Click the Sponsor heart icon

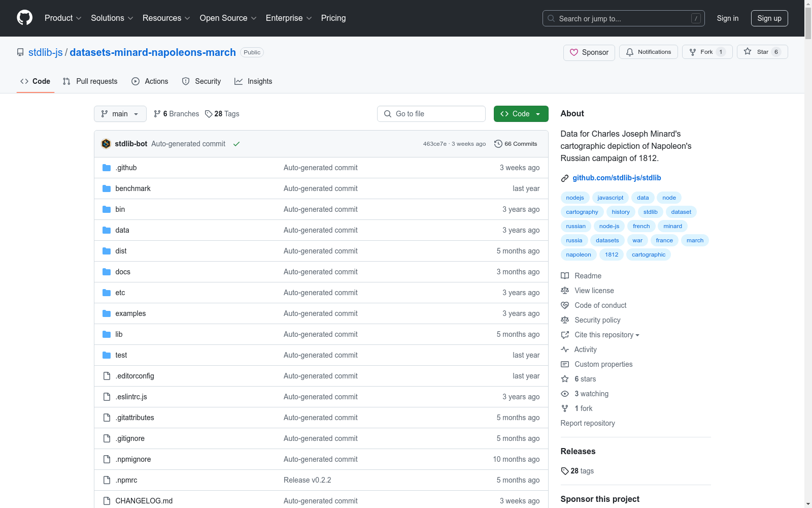(x=574, y=52)
